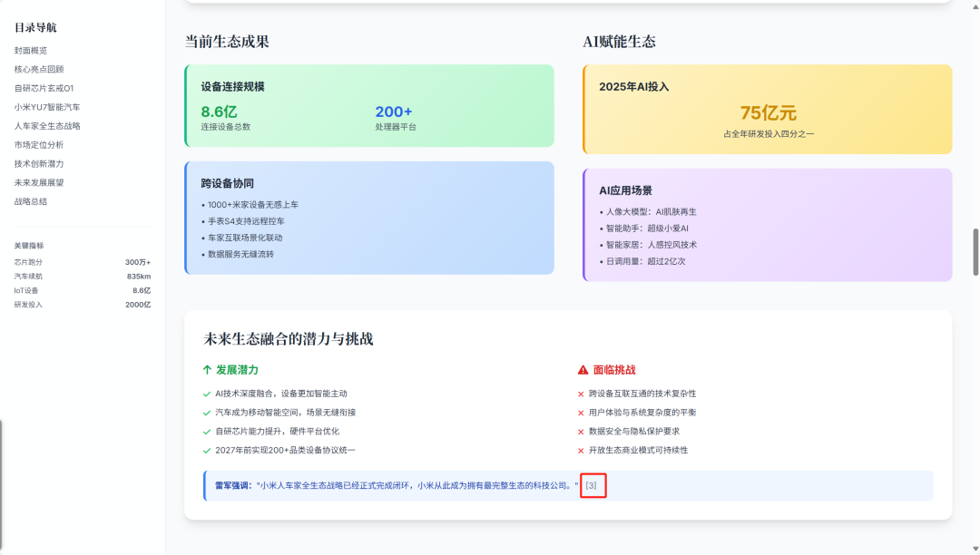Click the AI应用场景 card title
The height and width of the screenshot is (555, 980).
[625, 190]
